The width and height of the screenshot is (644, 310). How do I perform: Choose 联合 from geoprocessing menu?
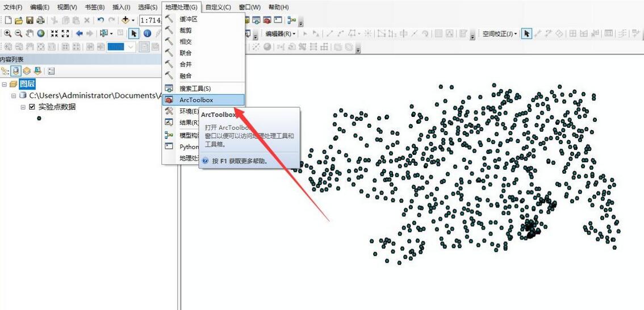204,53
